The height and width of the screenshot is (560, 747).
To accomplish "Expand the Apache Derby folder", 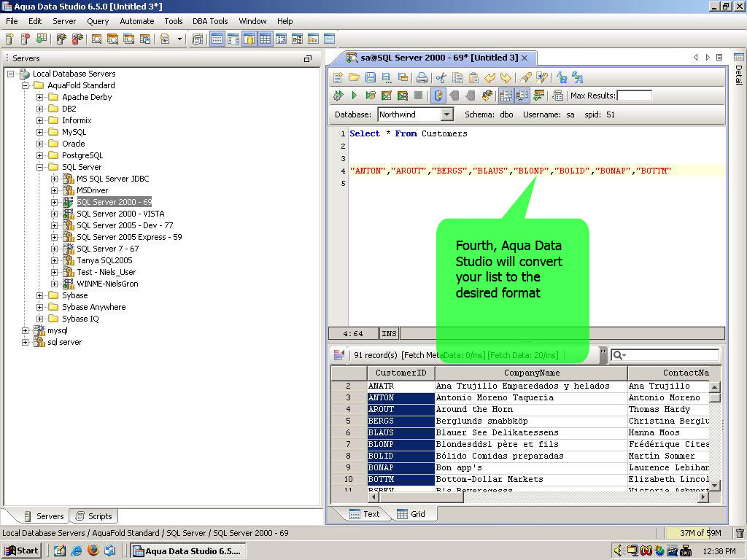I will point(40,97).
